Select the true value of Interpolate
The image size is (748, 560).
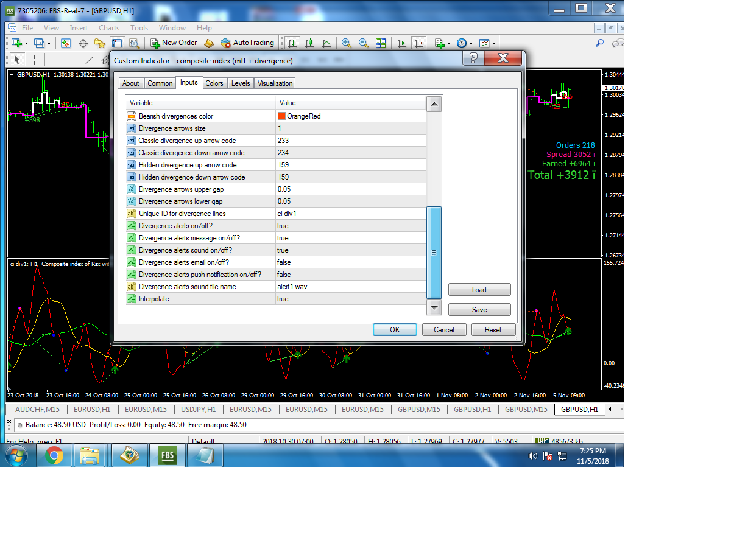pyautogui.click(x=351, y=299)
